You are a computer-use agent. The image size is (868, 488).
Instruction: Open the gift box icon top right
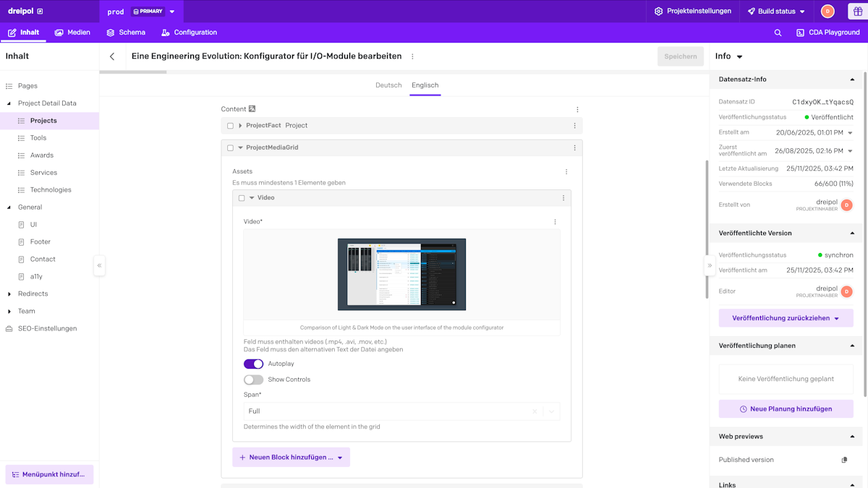point(856,11)
